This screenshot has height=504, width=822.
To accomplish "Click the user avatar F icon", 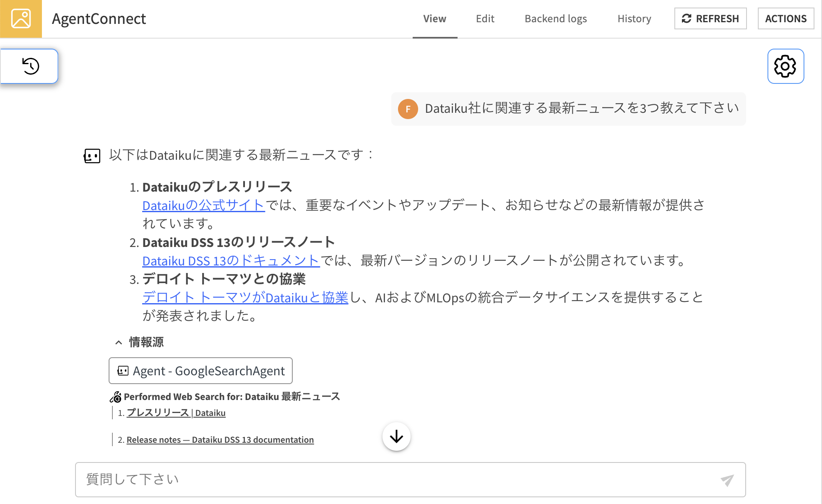I will click(408, 109).
